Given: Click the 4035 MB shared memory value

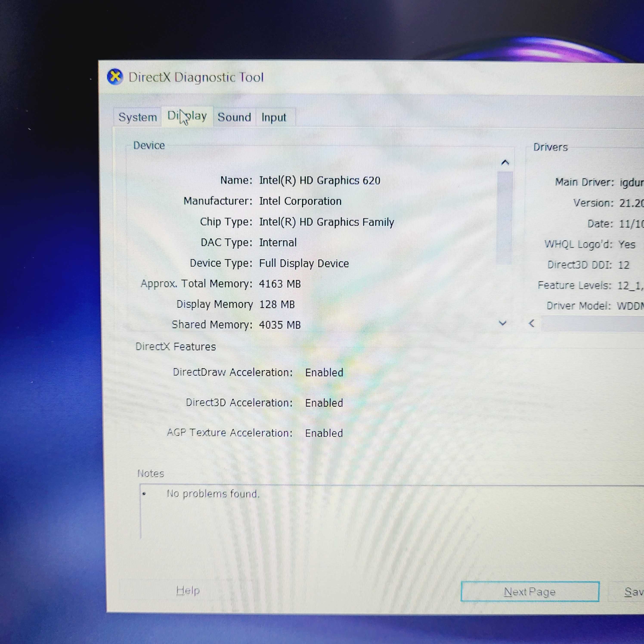Looking at the screenshot, I should click(280, 325).
